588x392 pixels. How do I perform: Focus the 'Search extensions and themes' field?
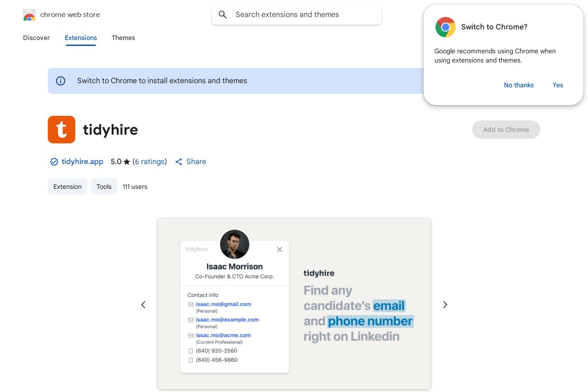coord(297,15)
